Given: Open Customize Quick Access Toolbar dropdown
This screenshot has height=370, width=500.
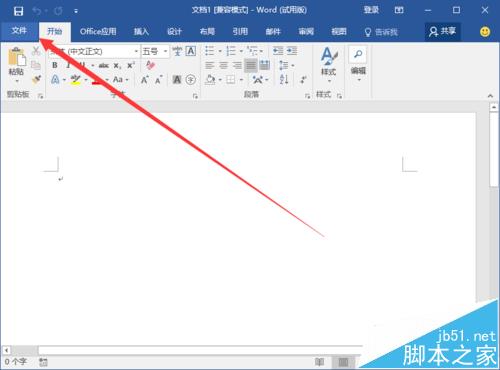Looking at the screenshot, I should (76, 11).
